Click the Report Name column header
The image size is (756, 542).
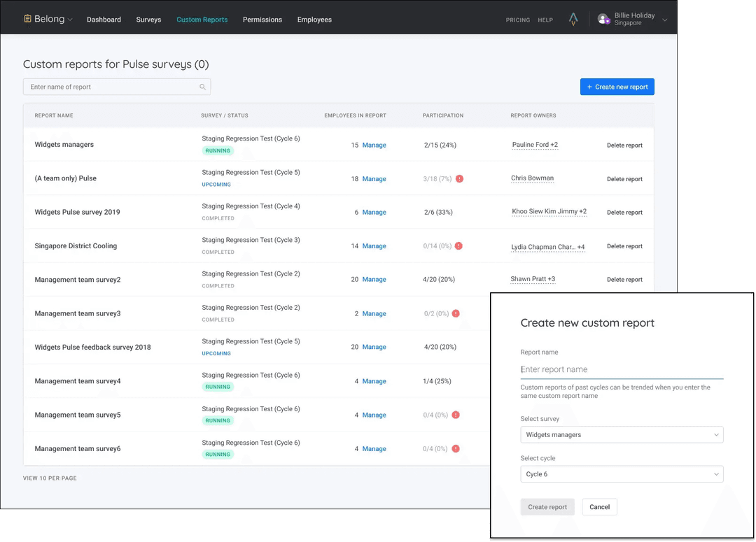pos(54,115)
